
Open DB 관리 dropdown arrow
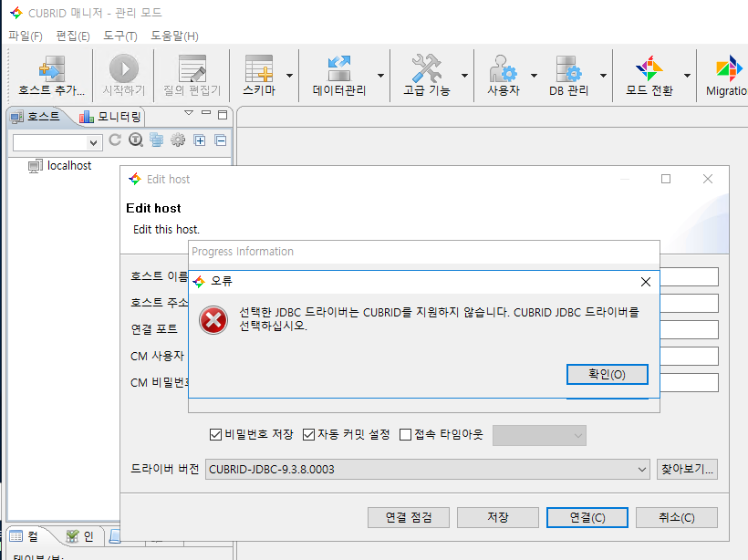(x=604, y=76)
